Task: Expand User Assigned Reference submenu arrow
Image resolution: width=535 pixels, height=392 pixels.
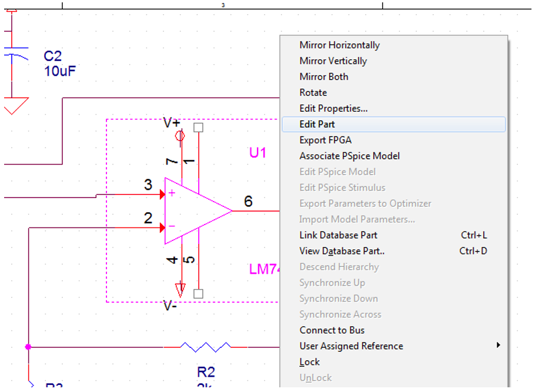Action: (x=498, y=346)
